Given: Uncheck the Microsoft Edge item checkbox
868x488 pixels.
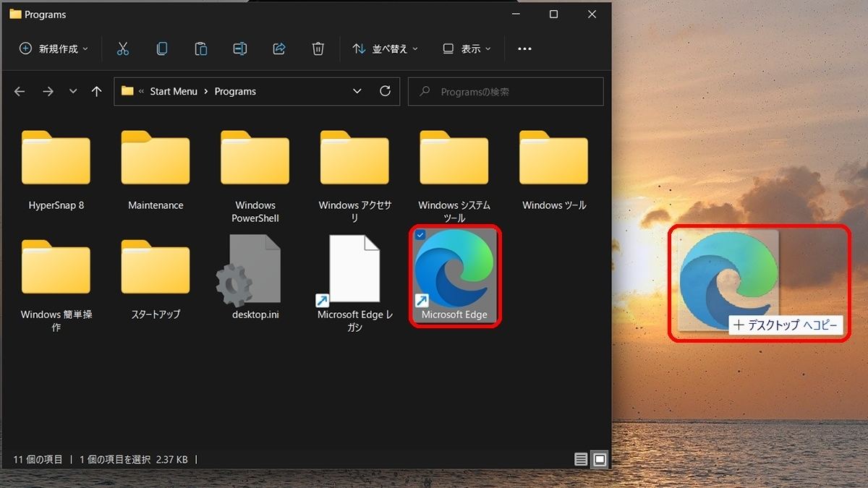Looking at the screenshot, I should click(x=420, y=235).
